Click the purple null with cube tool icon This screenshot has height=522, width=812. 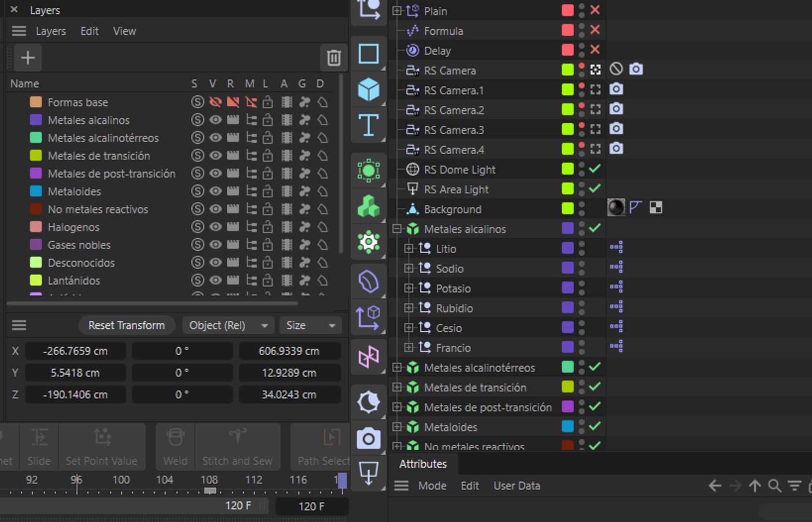[x=368, y=318]
